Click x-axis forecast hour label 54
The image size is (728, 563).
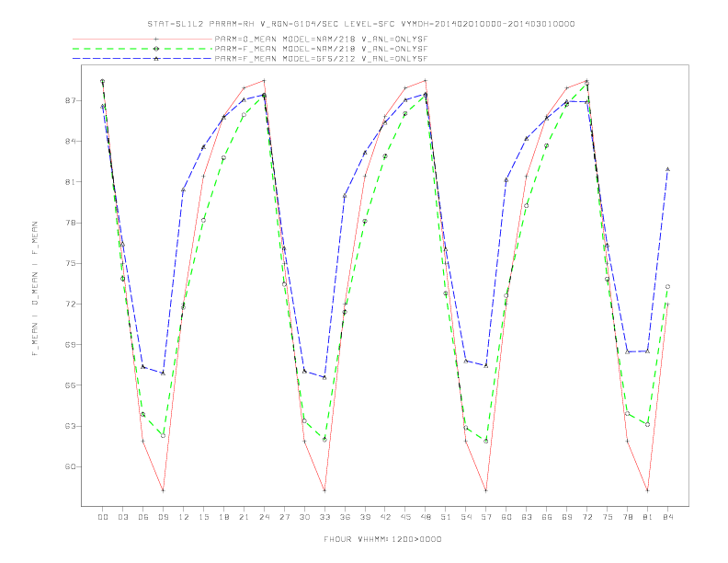pyautogui.click(x=466, y=517)
